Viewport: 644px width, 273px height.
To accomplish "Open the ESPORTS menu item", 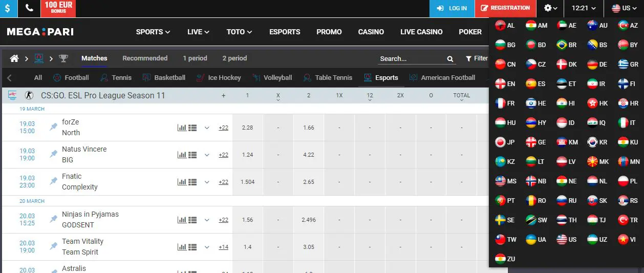I will (285, 32).
